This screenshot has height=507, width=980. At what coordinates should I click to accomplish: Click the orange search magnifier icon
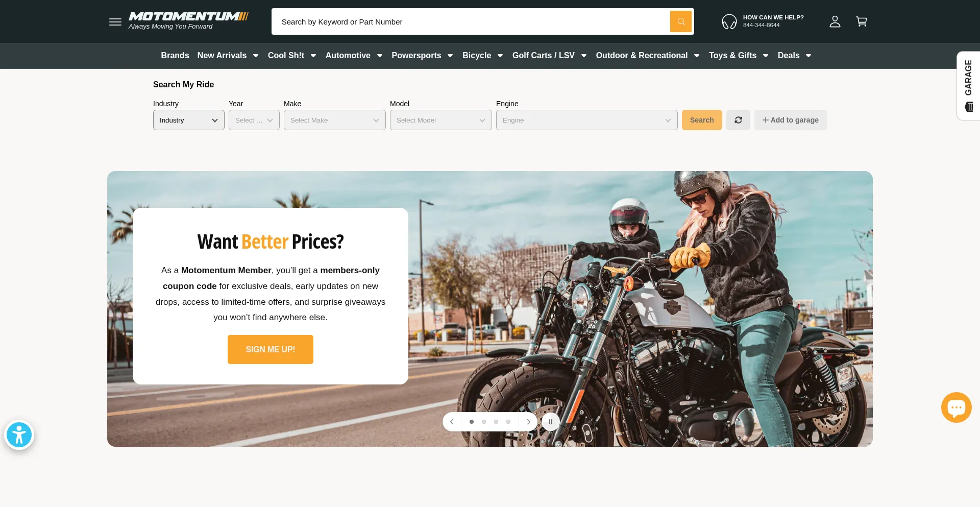(x=681, y=21)
